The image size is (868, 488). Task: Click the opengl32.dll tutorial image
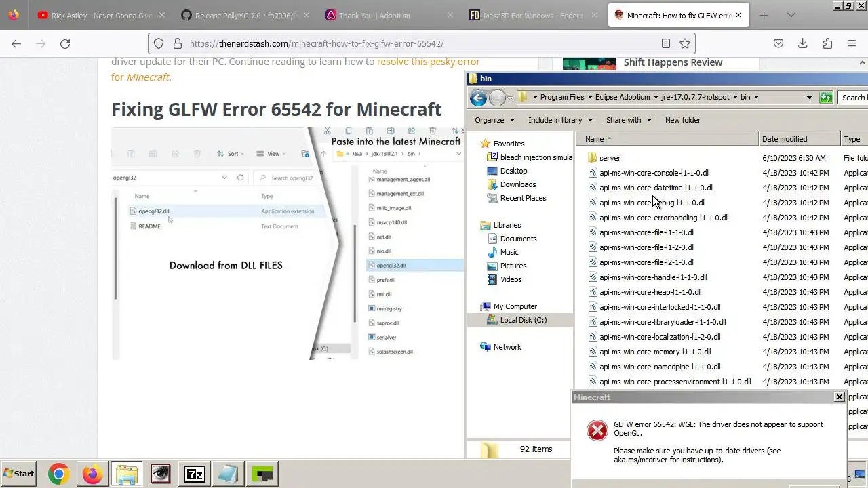[x=288, y=243]
